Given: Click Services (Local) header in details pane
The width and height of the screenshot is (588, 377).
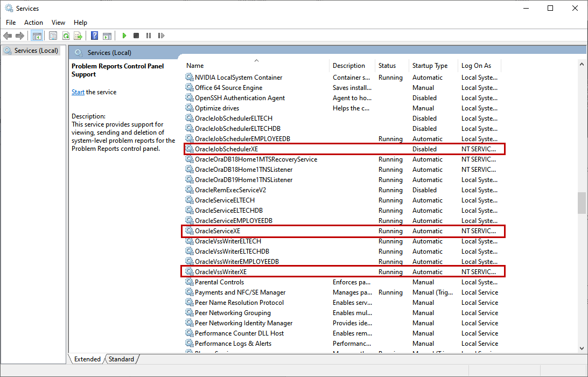Looking at the screenshot, I should click(109, 53).
